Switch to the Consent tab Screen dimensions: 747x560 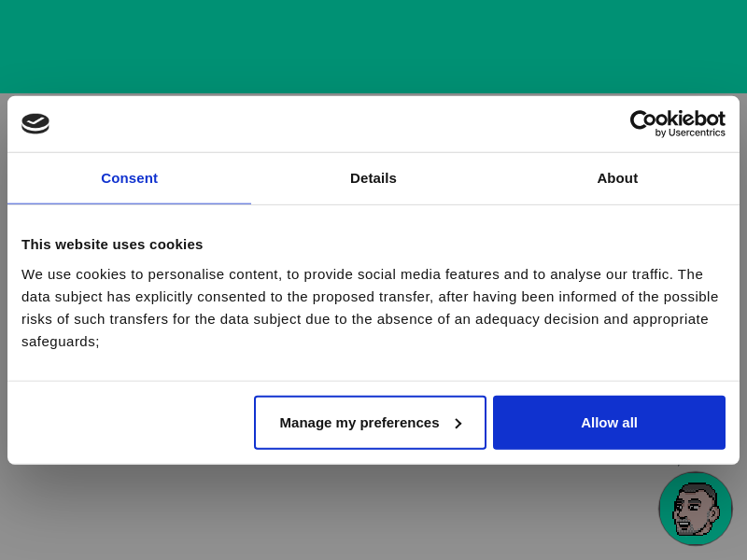coord(129,178)
